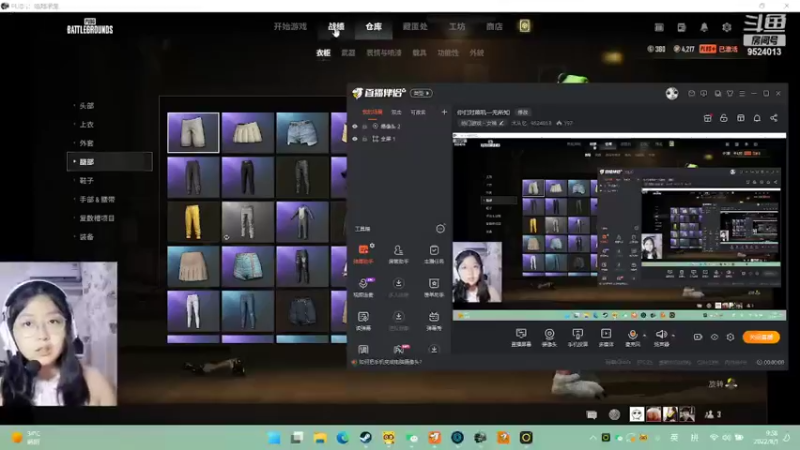Open the bell notification icon in streaming app

(x=757, y=118)
